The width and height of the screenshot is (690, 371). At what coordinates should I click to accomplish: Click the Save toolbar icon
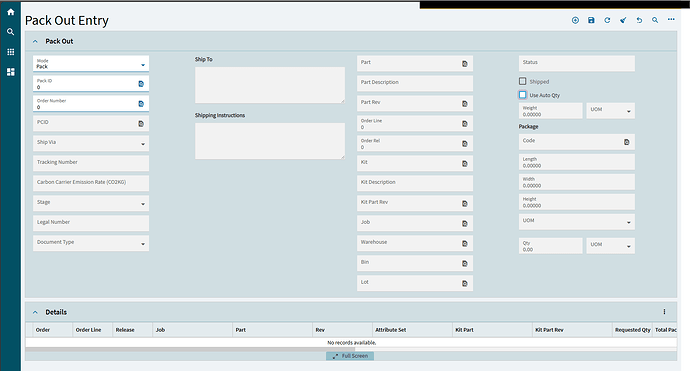click(591, 20)
